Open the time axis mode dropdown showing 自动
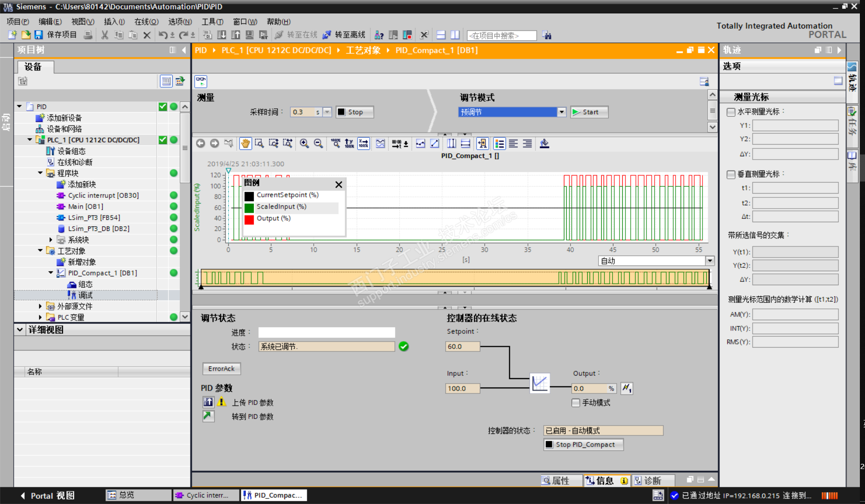This screenshot has height=504, width=865. click(x=710, y=261)
